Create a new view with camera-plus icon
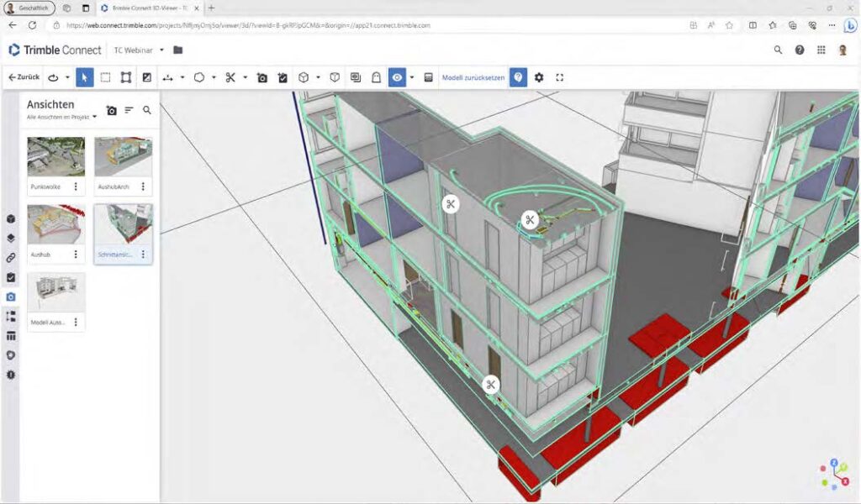 point(111,110)
